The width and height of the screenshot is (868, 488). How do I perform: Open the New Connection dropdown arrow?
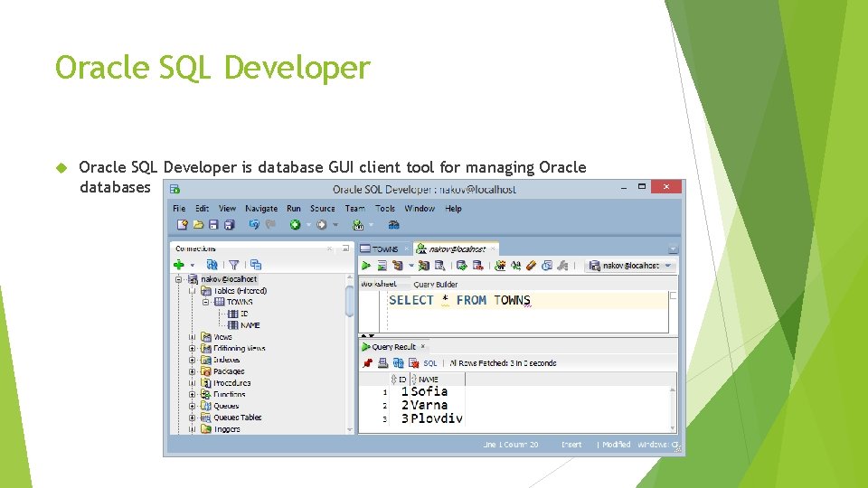click(193, 266)
